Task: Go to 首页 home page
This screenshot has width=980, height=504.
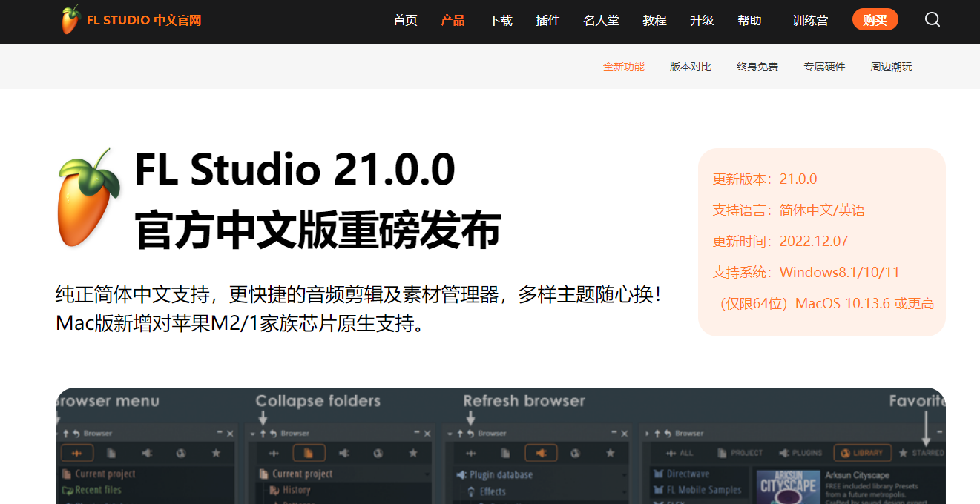Action: click(x=405, y=21)
